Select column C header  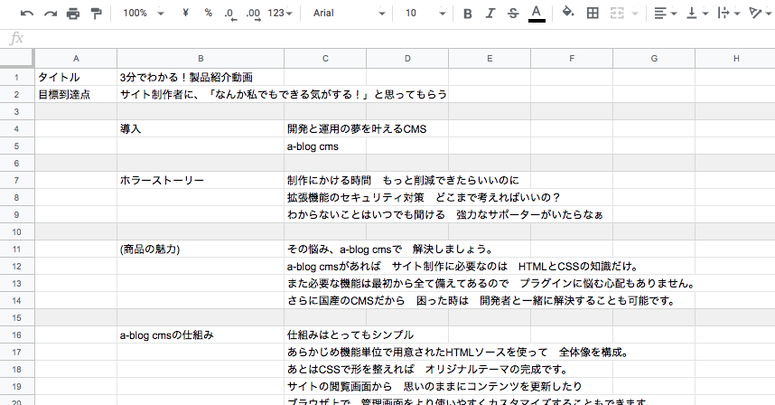click(x=324, y=59)
